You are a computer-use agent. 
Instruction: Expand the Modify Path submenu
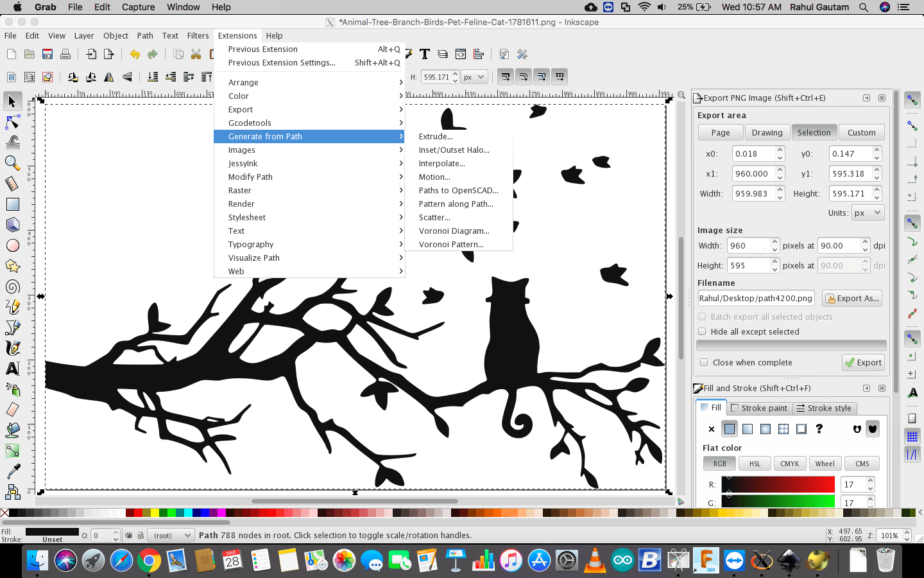pyautogui.click(x=309, y=177)
